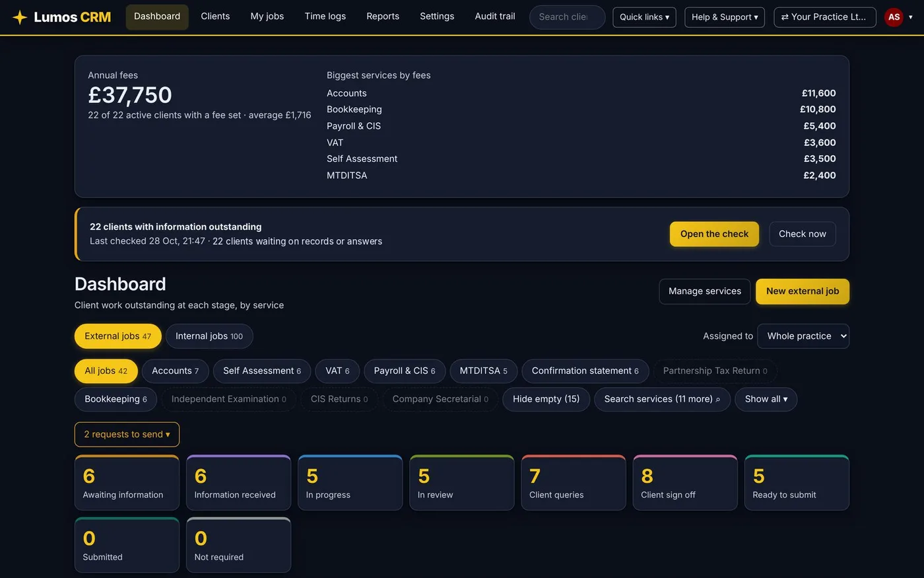Create a New external job
924x578 pixels.
point(803,291)
